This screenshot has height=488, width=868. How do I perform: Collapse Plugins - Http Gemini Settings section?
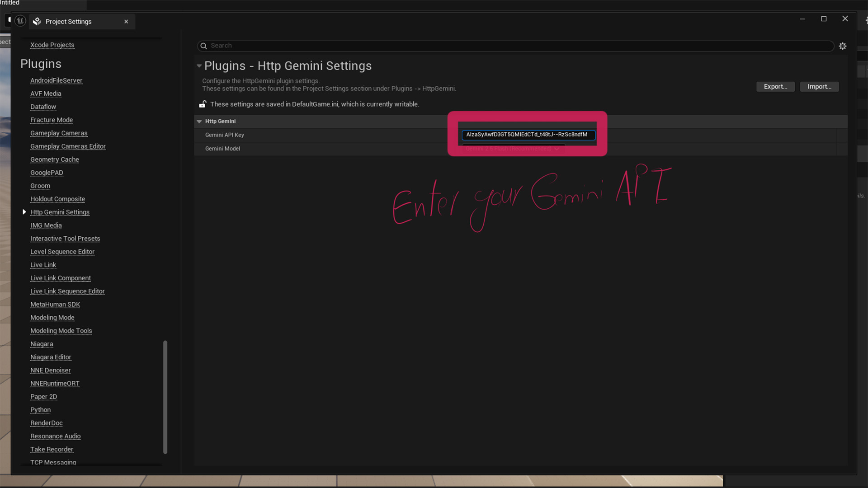coord(199,66)
